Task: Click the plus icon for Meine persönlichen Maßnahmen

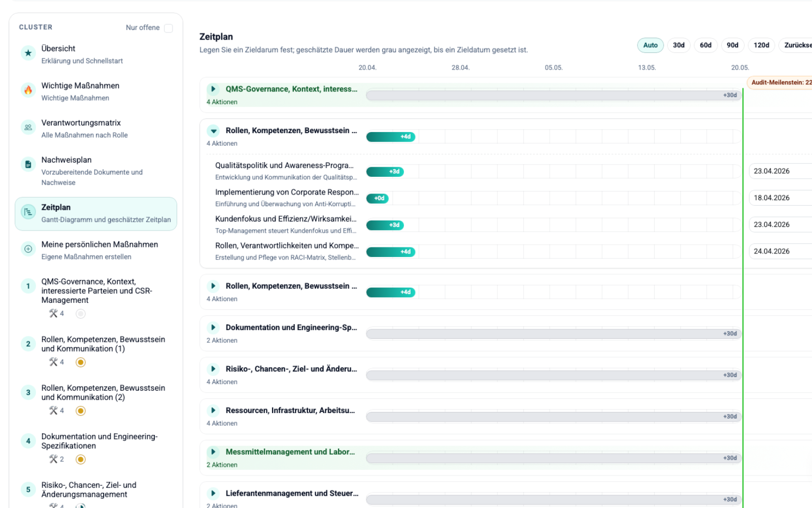Action: 28,249
